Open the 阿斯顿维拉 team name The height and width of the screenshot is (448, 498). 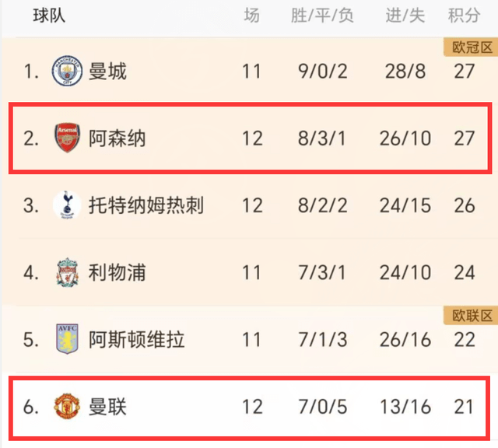click(136, 340)
